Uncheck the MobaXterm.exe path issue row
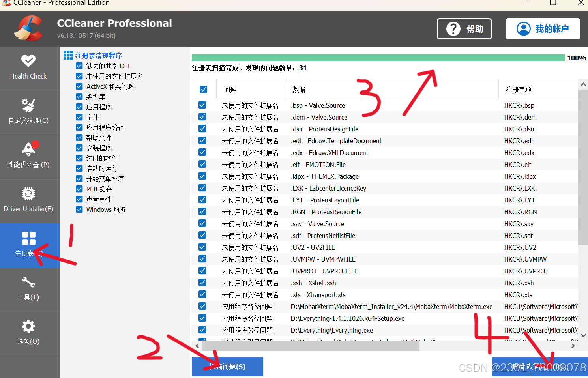This screenshot has width=588, height=378. 202,306
